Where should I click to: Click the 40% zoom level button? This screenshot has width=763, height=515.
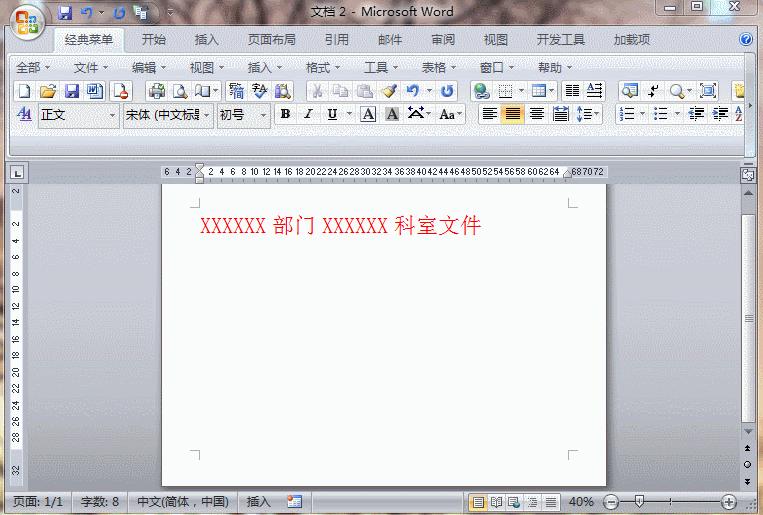[581, 501]
